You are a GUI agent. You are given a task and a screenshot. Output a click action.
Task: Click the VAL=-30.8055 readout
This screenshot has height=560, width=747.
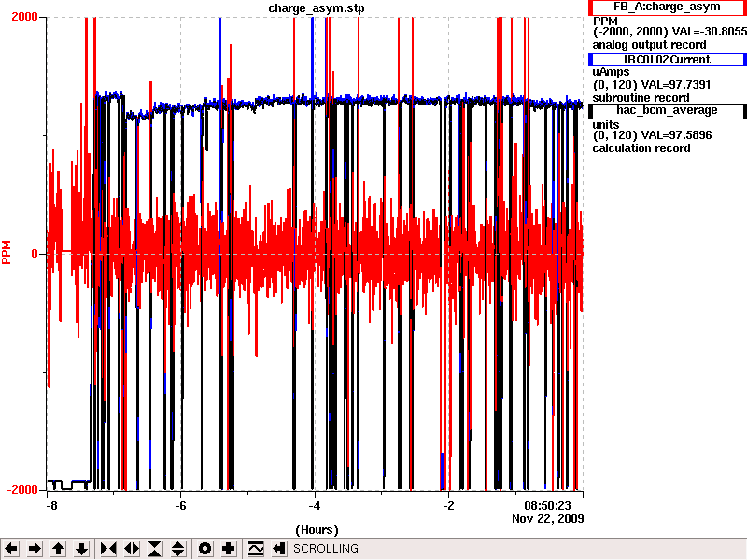710,32
